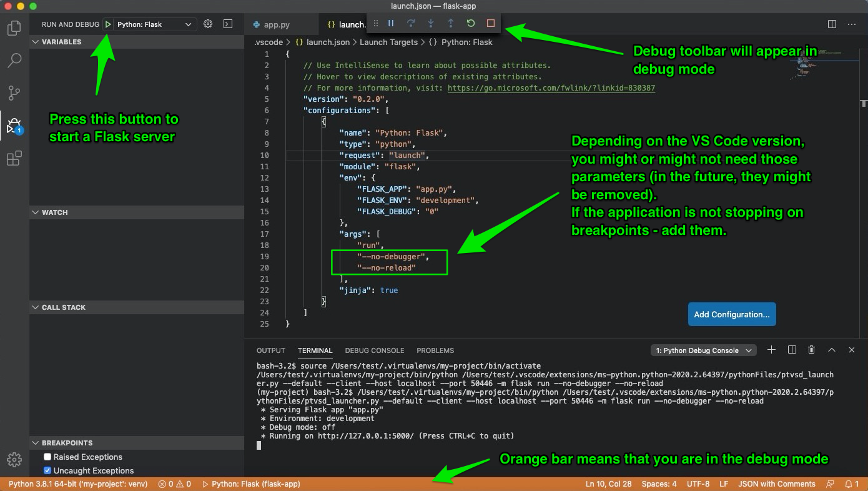Click .vscode folder breadcrumb

[269, 42]
